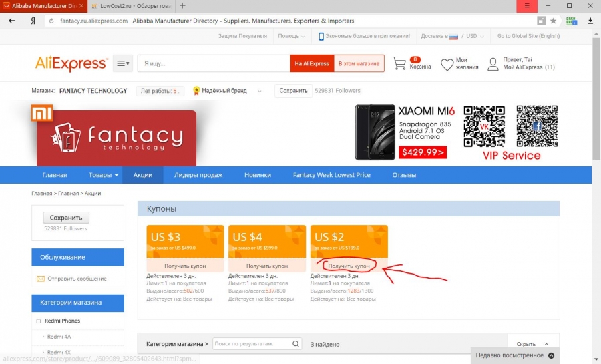Go to Global Site (English) link
The image size is (601, 364).
click(528, 36)
